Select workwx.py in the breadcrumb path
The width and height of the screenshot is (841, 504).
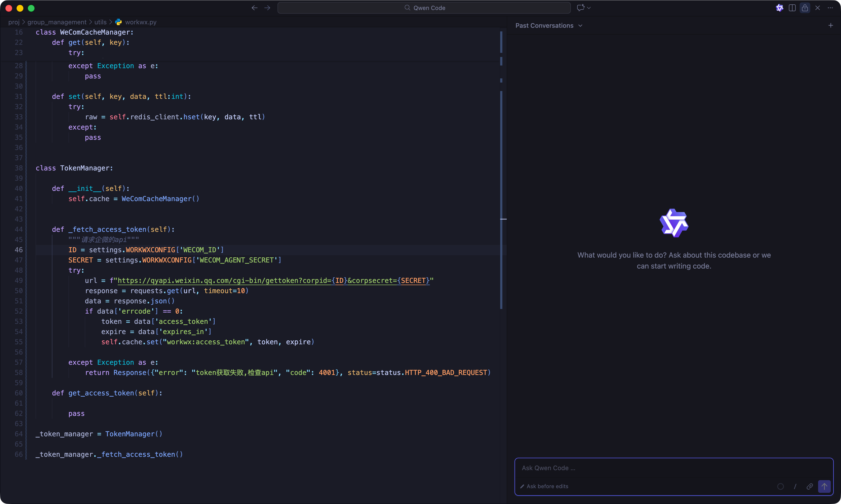(140, 22)
